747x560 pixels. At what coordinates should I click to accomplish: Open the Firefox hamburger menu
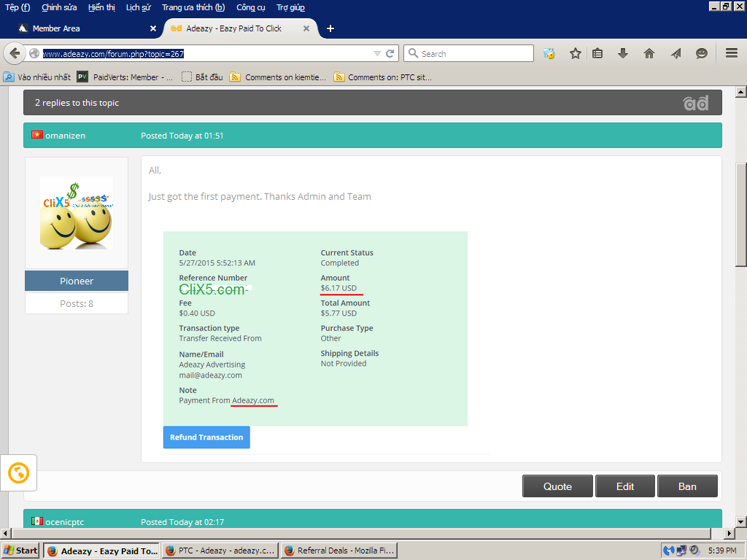coord(732,52)
